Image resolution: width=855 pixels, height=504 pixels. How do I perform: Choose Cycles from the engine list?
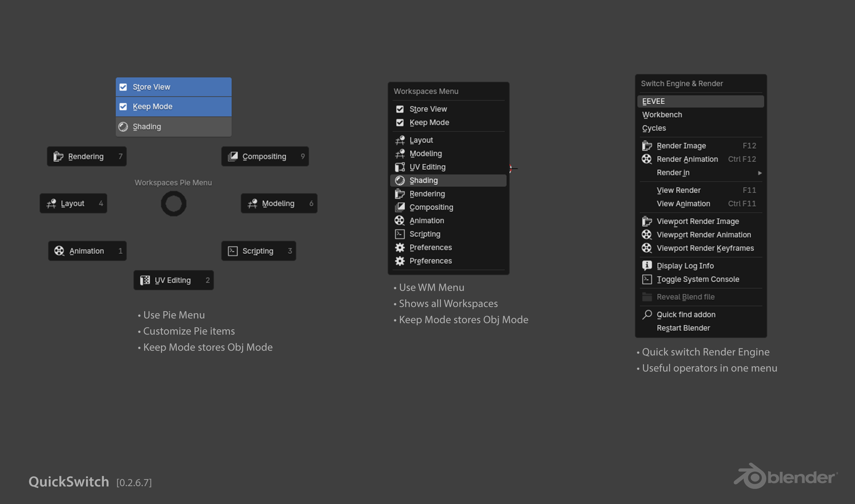pos(654,128)
